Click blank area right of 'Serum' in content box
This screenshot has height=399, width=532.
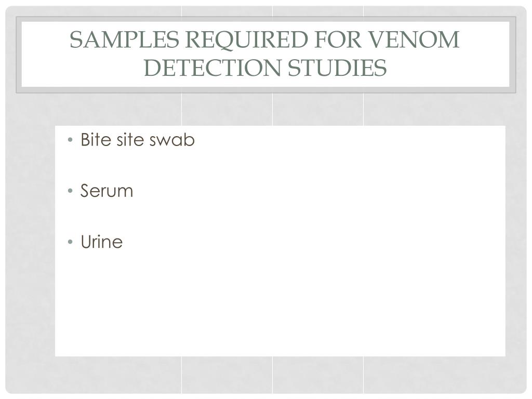[x=305, y=191]
